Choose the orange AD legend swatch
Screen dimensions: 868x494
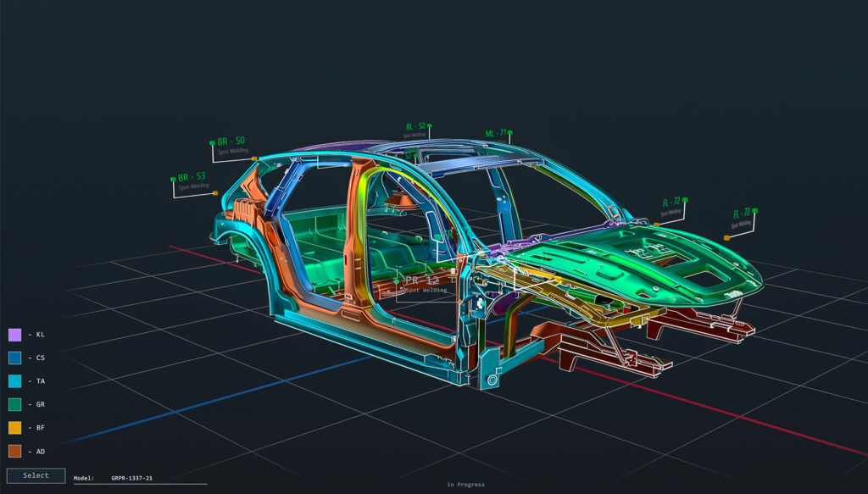(14, 451)
